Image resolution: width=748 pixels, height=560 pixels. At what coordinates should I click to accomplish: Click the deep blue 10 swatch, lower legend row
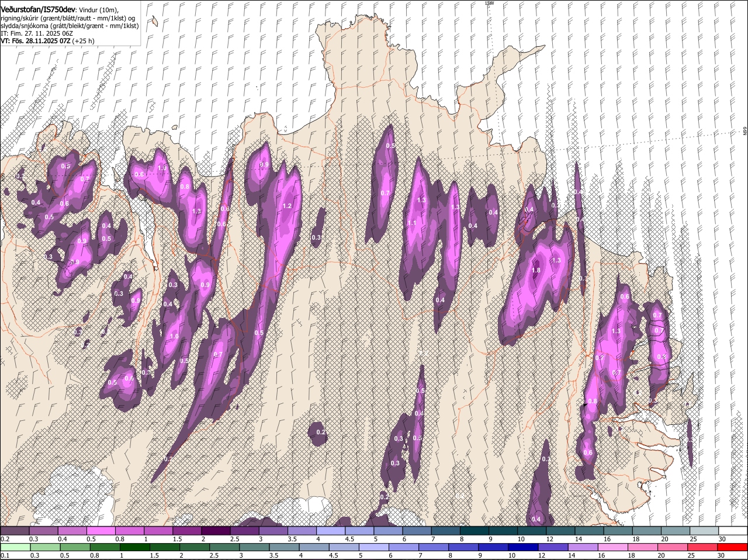pyautogui.click(x=524, y=547)
